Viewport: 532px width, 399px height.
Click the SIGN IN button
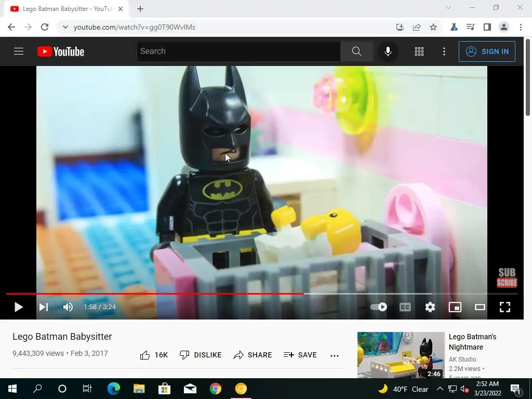point(487,51)
